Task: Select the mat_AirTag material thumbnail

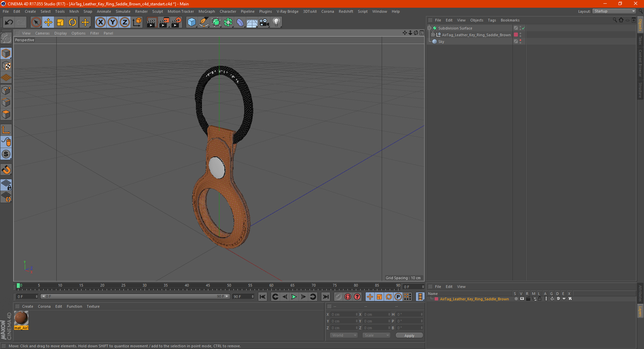Action: pos(21,318)
